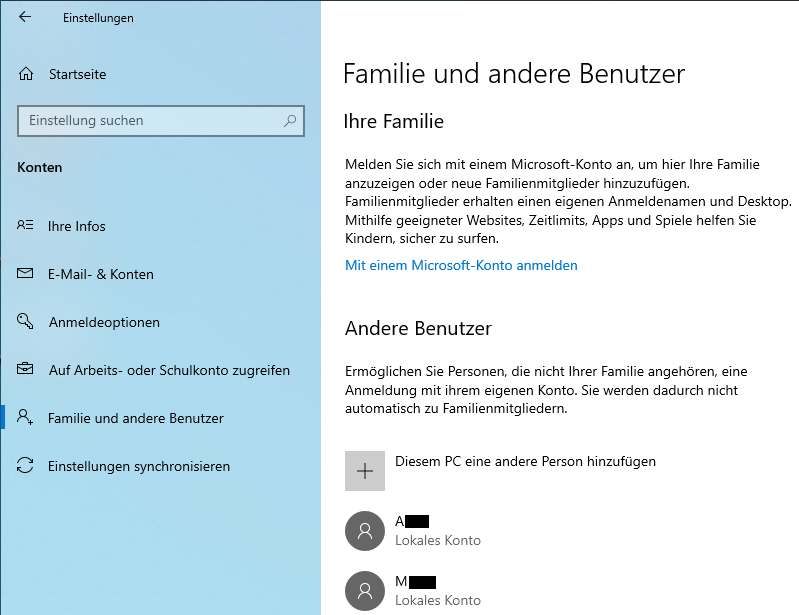Click the plus button to add person
799x615 pixels.
pyautogui.click(x=365, y=471)
